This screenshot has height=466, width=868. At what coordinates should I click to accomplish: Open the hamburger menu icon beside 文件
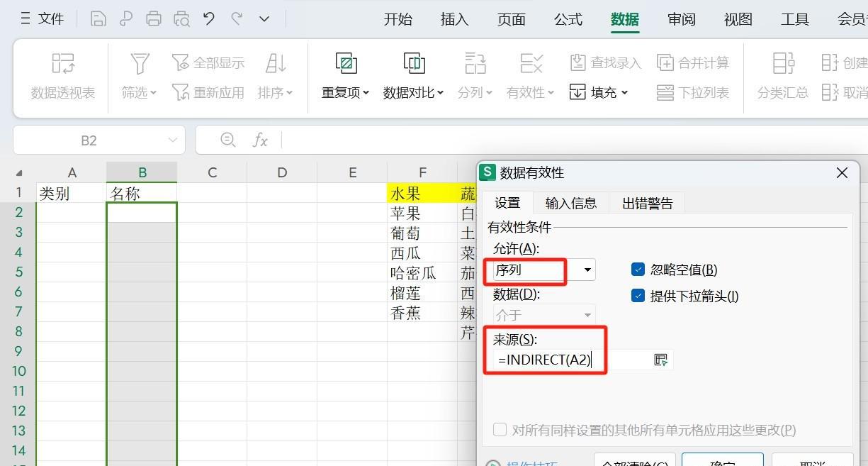pyautogui.click(x=26, y=18)
